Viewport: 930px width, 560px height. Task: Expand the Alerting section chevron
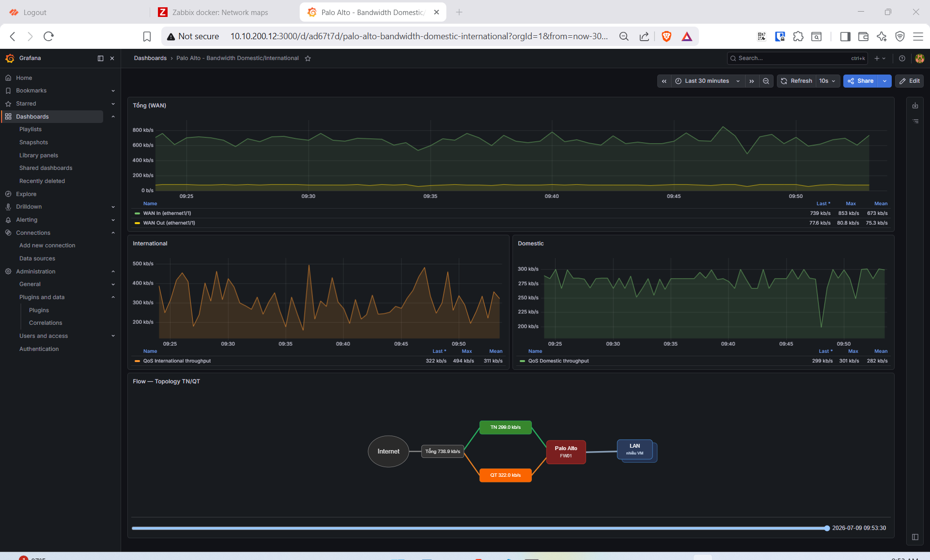click(113, 220)
